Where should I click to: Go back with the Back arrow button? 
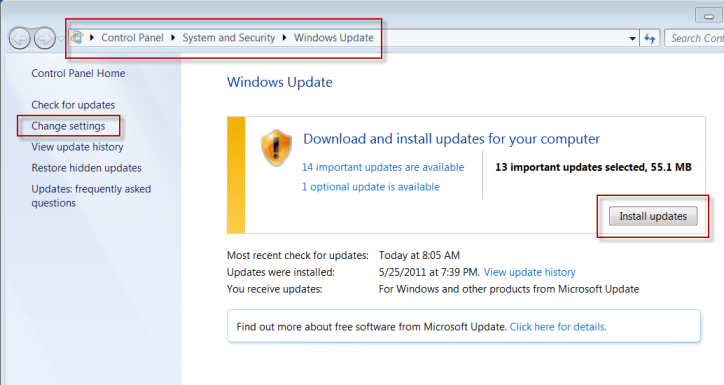point(20,38)
